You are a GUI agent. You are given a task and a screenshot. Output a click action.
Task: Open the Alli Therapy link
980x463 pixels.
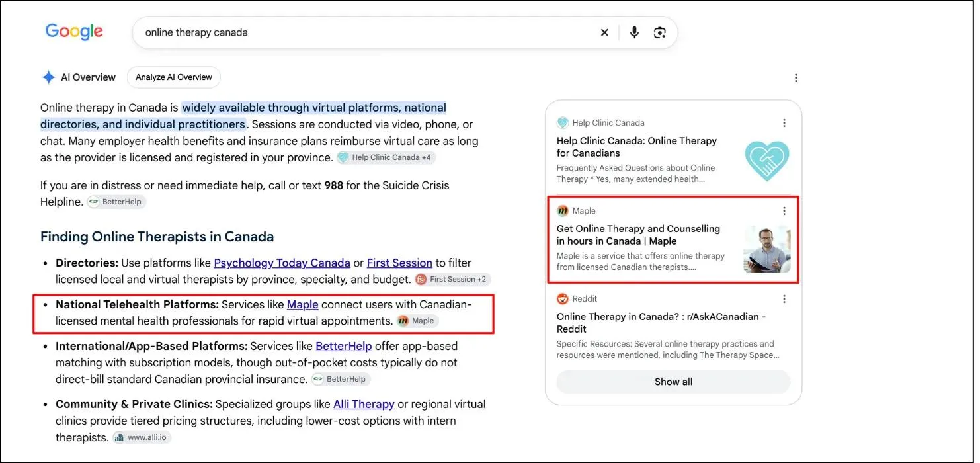(364, 404)
